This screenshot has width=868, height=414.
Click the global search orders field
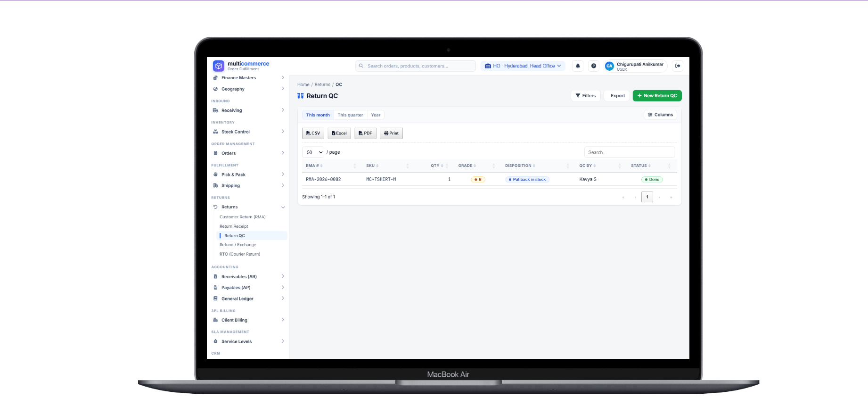[416, 66]
